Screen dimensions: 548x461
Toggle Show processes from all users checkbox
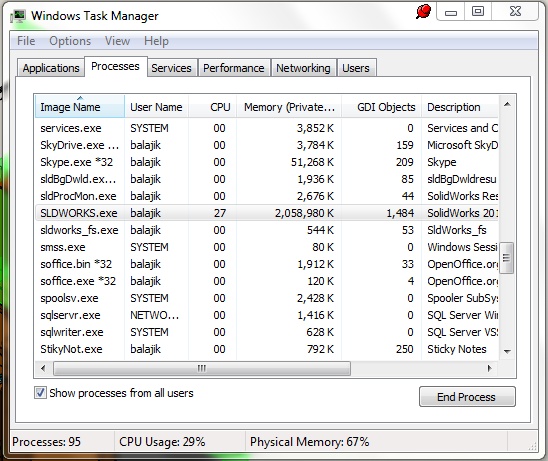tap(40, 393)
